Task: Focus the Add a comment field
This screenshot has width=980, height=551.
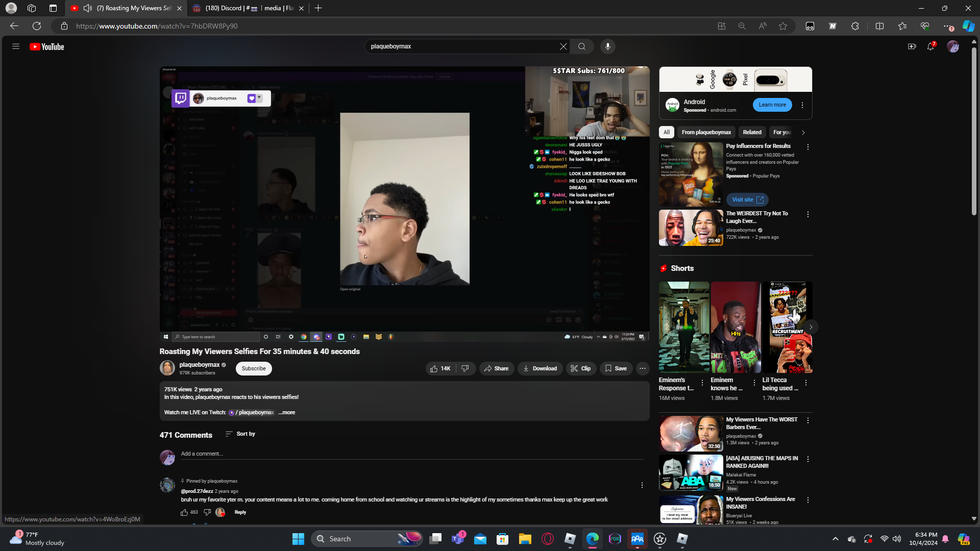Action: (412, 454)
